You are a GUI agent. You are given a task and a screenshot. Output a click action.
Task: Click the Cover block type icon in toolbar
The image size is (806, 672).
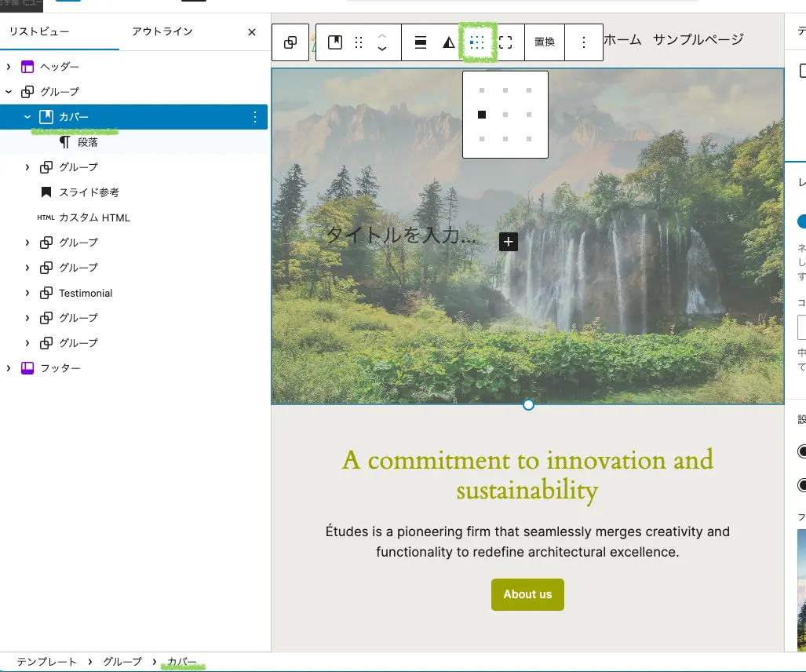335,43
